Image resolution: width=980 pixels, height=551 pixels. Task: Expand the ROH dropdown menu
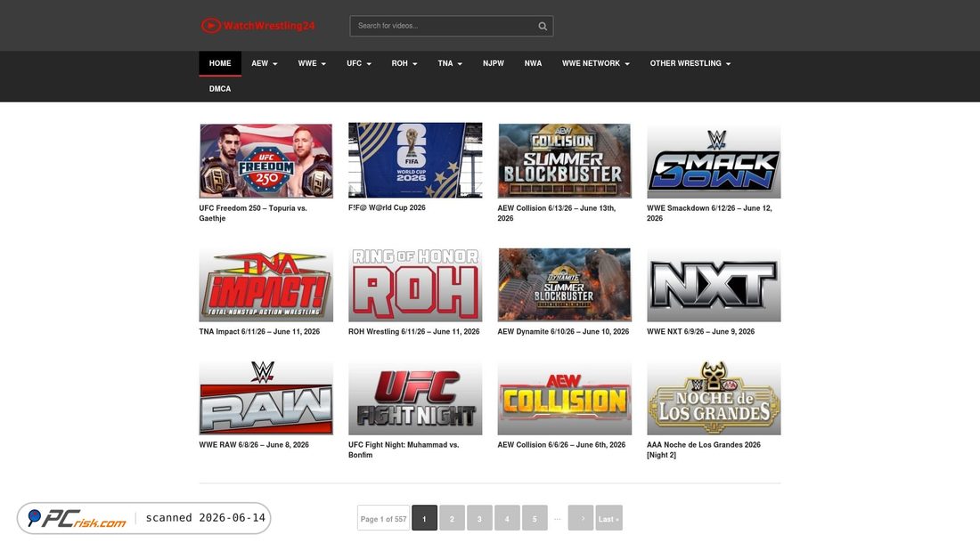tap(404, 64)
